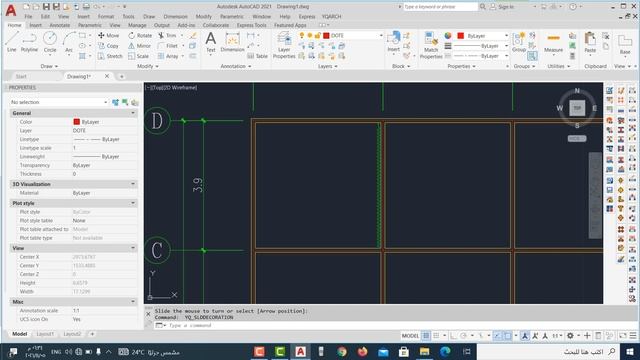Click the Insert block tool
640x360 pixels.
(393, 42)
